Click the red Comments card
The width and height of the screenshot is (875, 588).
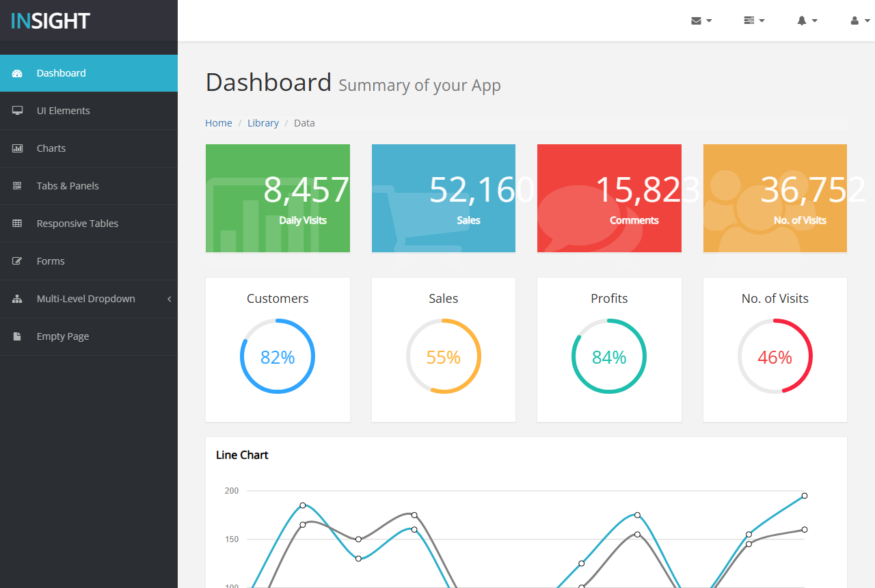click(609, 198)
